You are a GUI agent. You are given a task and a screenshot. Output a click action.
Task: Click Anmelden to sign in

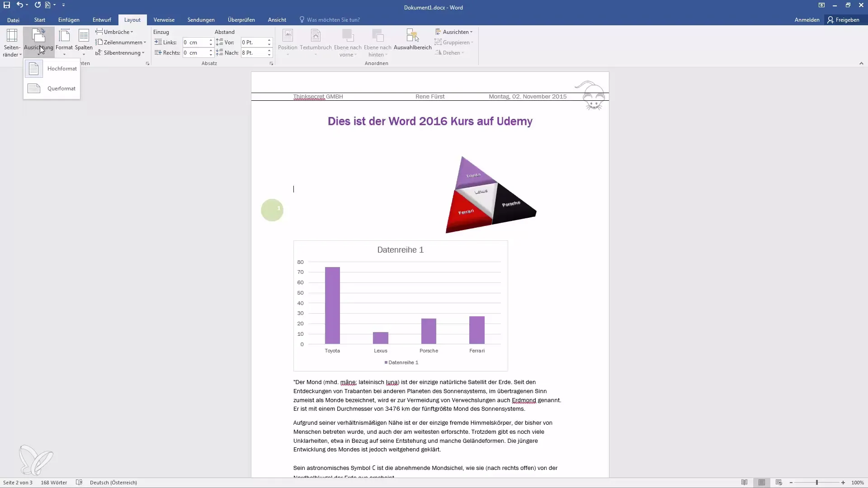click(x=807, y=20)
